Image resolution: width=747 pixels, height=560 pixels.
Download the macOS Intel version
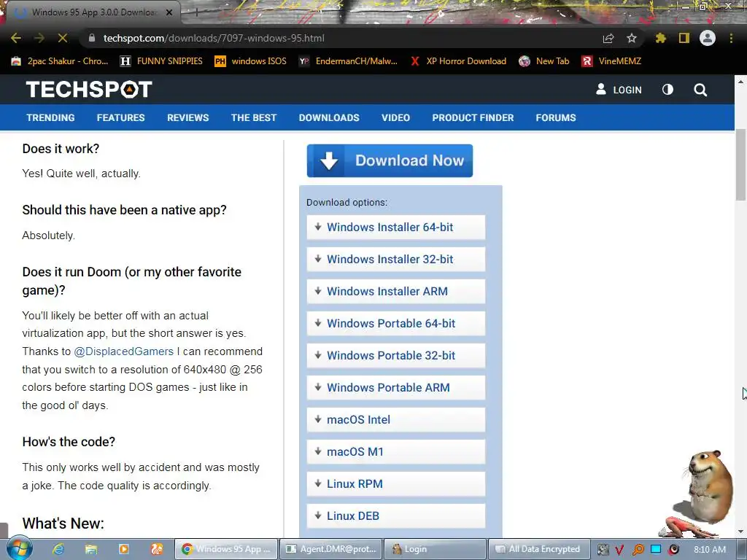coord(396,419)
